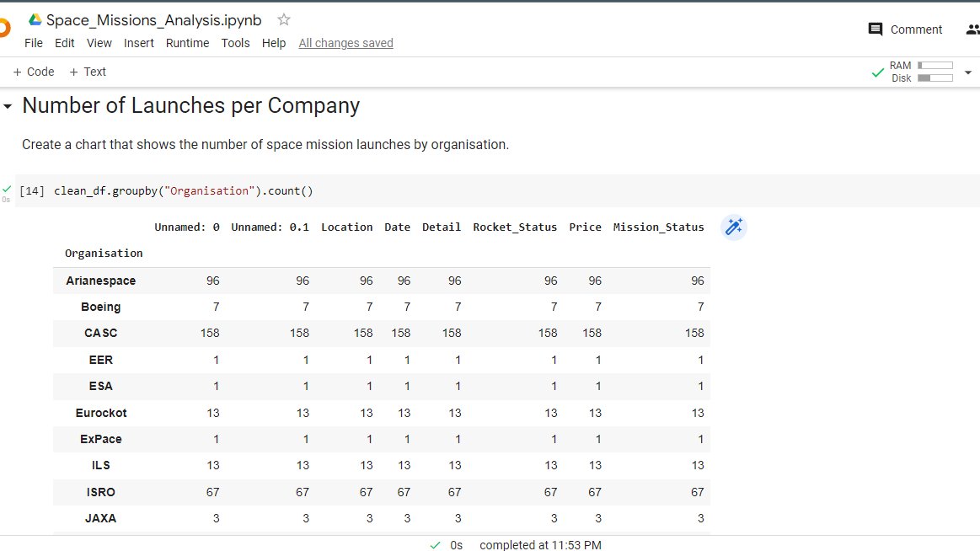980x551 pixels.
Task: Select the ILS row label
Action: 100,465
